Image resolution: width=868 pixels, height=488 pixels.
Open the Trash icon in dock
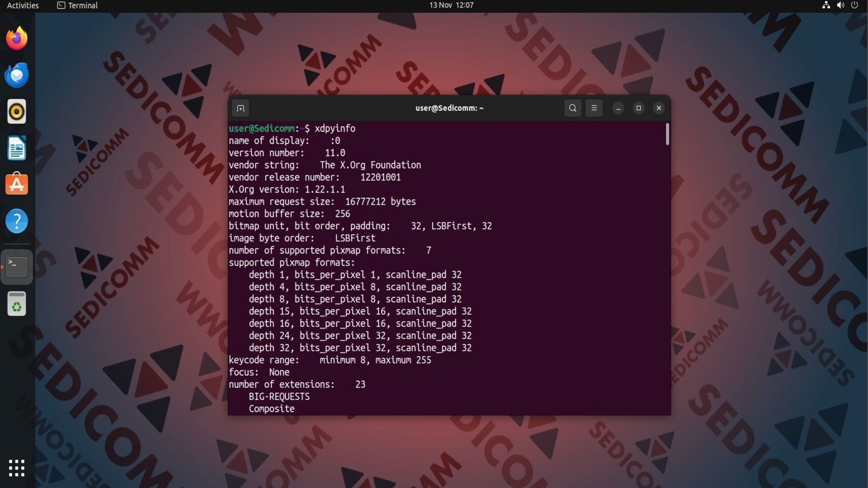pyautogui.click(x=17, y=303)
